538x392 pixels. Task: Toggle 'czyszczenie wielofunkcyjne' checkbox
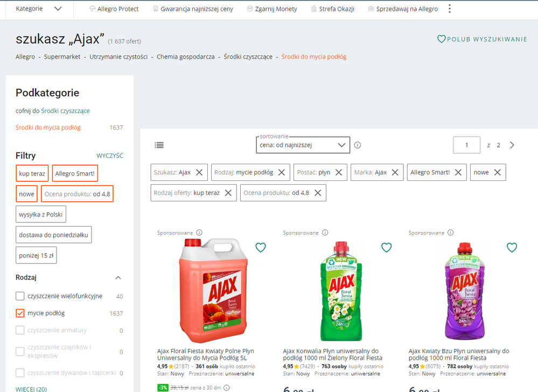tap(20, 296)
